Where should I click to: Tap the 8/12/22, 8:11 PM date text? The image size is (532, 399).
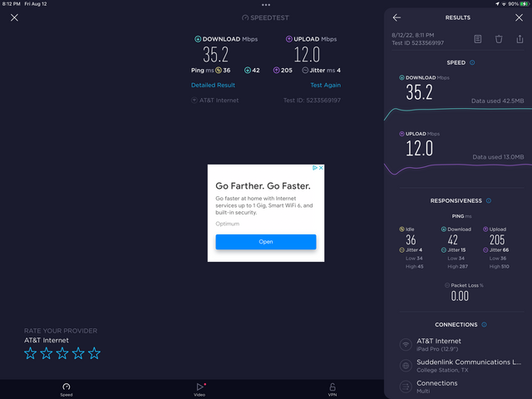coord(412,35)
